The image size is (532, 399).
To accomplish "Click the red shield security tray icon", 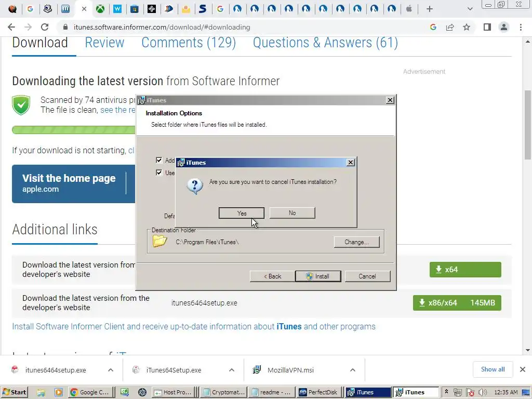I will [x=470, y=392].
